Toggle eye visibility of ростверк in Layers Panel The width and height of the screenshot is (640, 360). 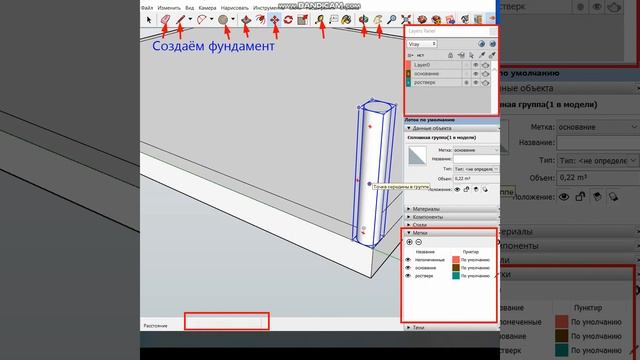476,82
